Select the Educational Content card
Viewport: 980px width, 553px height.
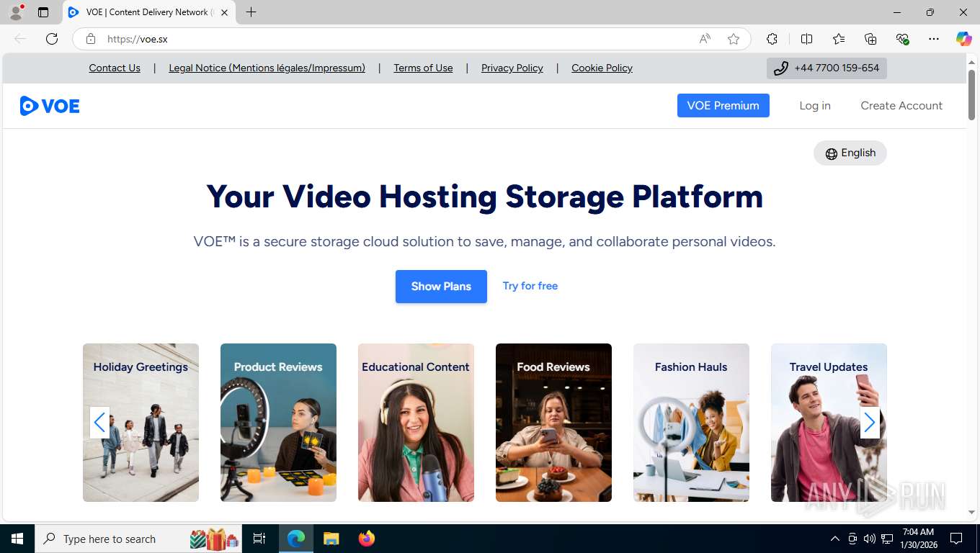[x=416, y=423]
